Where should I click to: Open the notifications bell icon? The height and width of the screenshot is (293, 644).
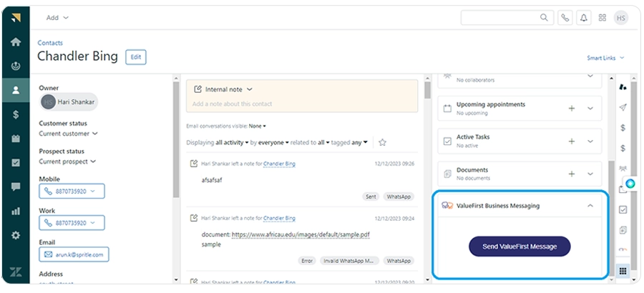(584, 18)
